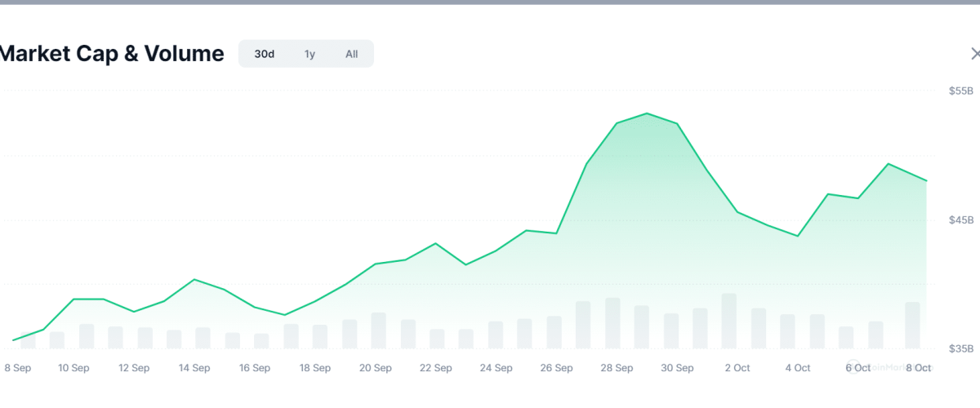980x408 pixels.
Task: Click the 14 Sep x-axis date label
Action: [194, 368]
